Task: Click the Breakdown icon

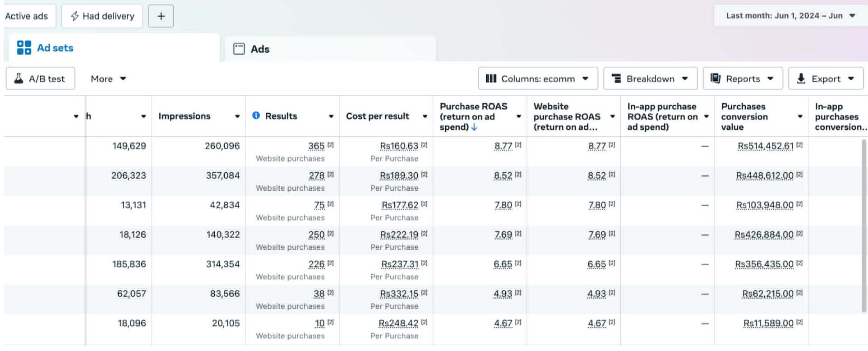Action: pyautogui.click(x=616, y=79)
